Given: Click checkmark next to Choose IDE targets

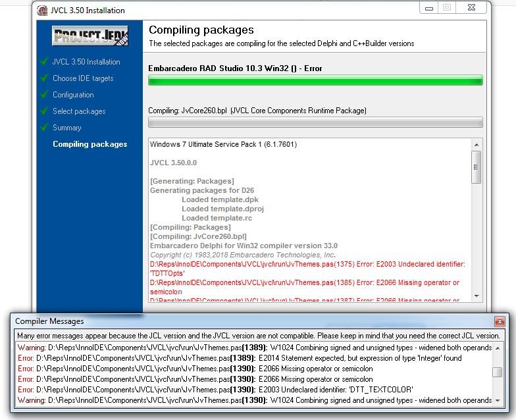Looking at the screenshot, I should coord(43,78).
